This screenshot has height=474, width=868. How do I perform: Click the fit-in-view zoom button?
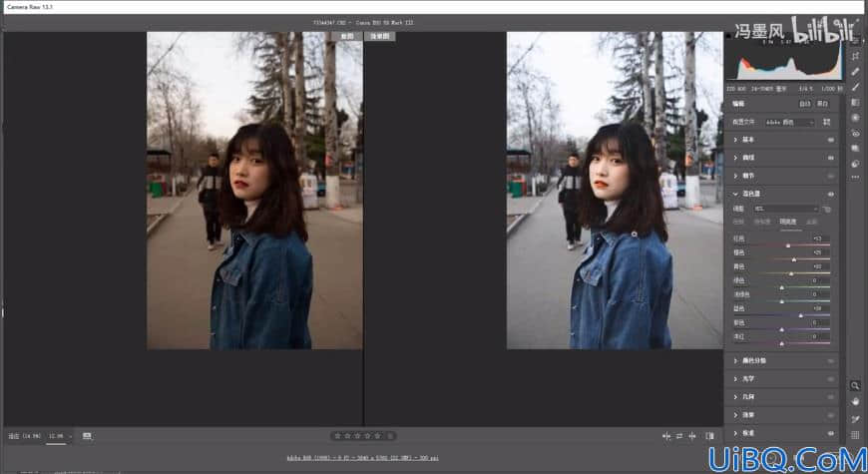(24, 436)
